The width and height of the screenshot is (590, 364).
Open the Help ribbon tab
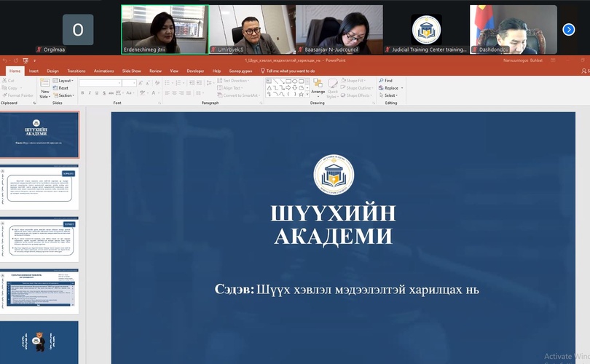216,71
